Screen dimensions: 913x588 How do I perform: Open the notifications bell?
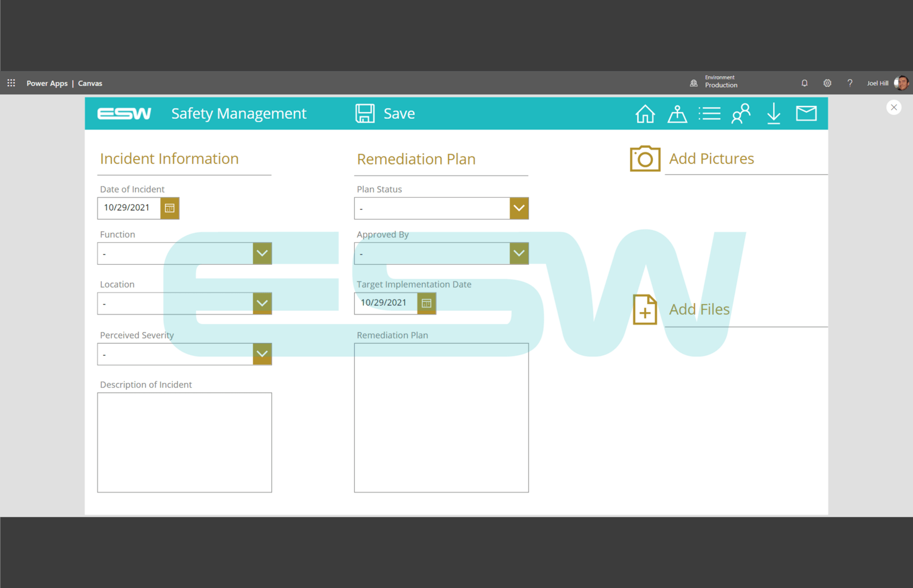tap(805, 83)
